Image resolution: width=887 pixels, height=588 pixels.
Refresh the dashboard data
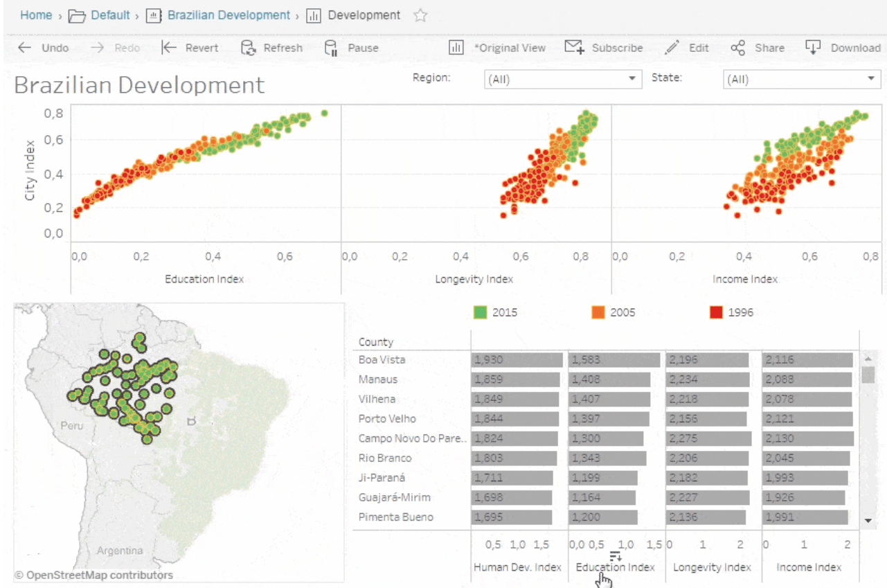tap(271, 48)
